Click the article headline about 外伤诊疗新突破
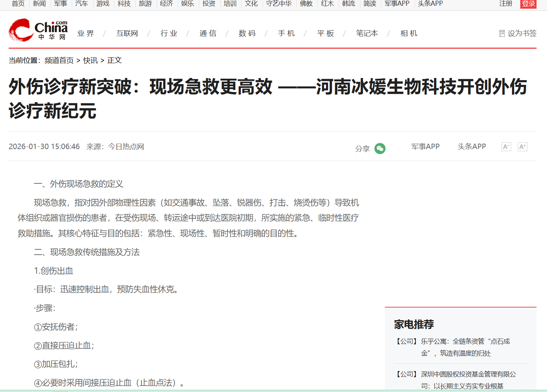The height and width of the screenshot is (392, 547). coord(267,97)
